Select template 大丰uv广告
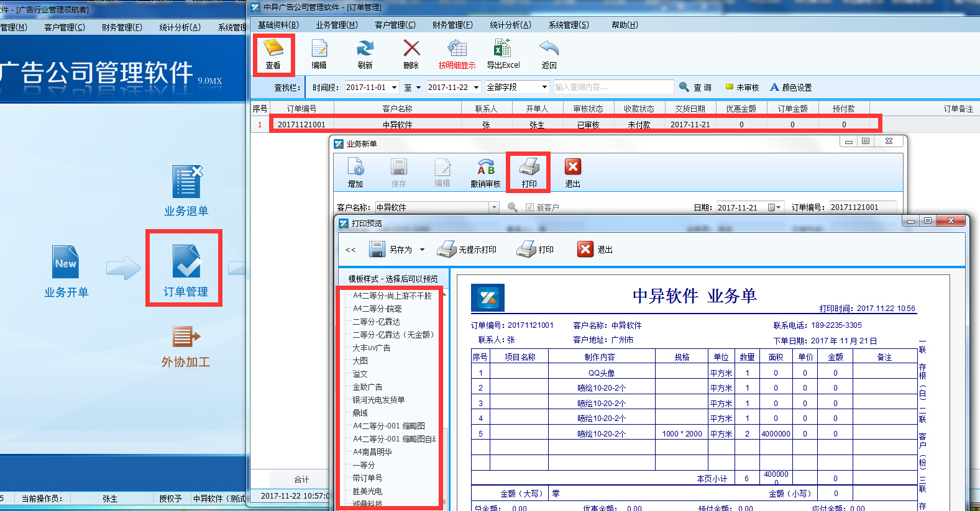980x511 pixels. pyautogui.click(x=372, y=348)
